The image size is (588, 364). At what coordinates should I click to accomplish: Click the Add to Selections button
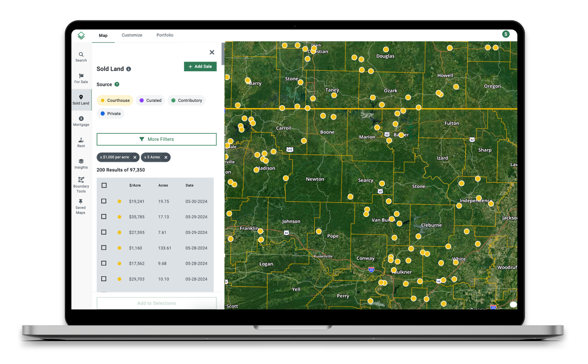pyautogui.click(x=156, y=303)
